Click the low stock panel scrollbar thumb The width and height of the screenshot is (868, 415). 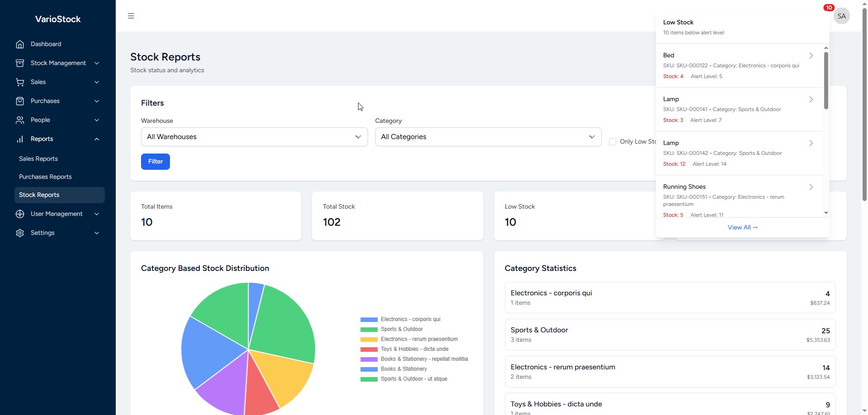click(826, 80)
